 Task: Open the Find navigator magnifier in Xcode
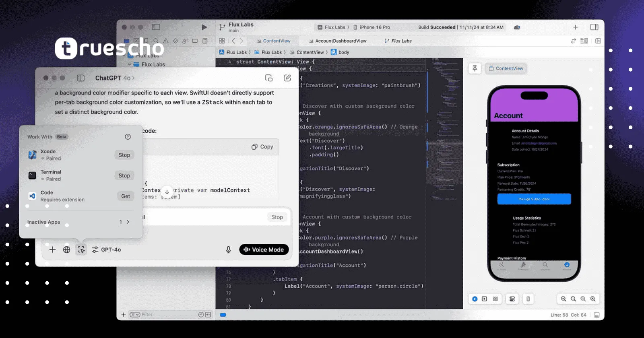click(156, 41)
